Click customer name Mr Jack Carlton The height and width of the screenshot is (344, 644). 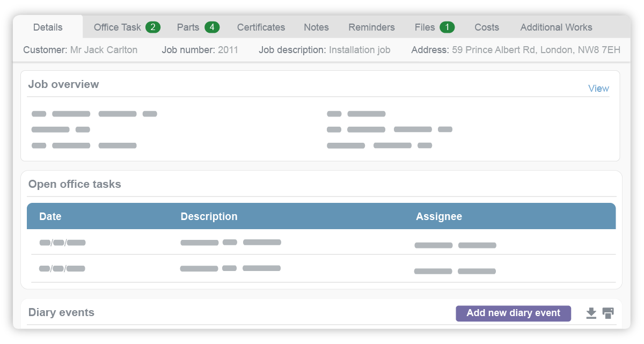tap(105, 50)
